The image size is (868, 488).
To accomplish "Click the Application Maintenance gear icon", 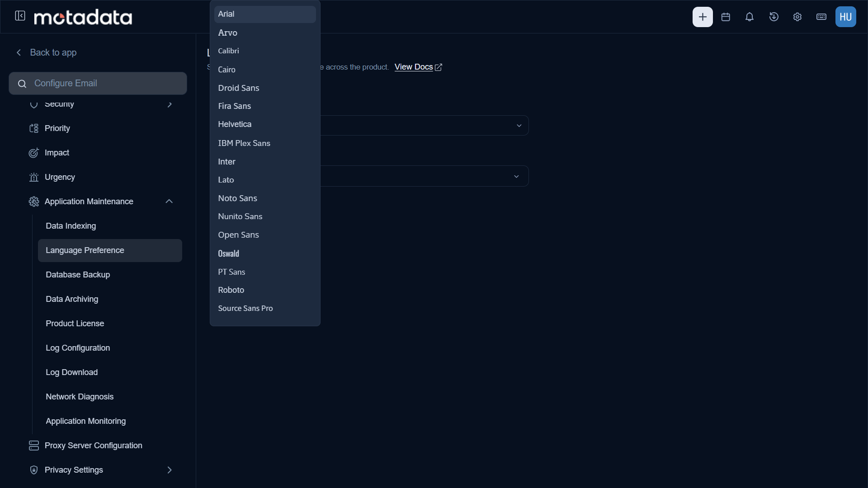I will pos(34,202).
